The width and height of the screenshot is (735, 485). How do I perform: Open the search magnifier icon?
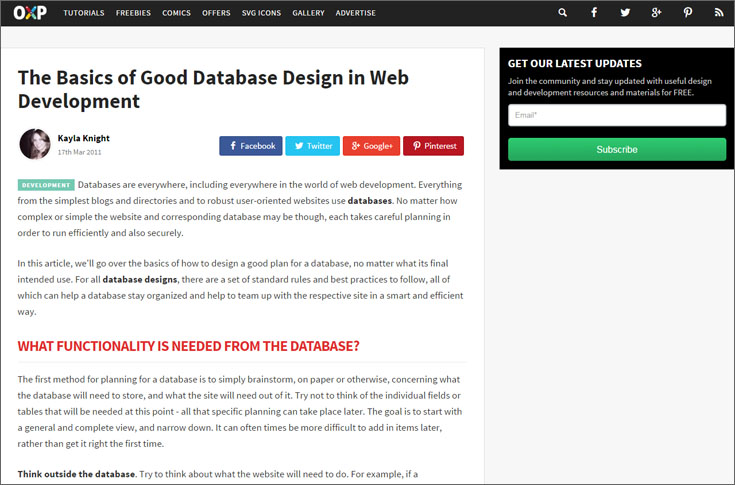click(562, 13)
